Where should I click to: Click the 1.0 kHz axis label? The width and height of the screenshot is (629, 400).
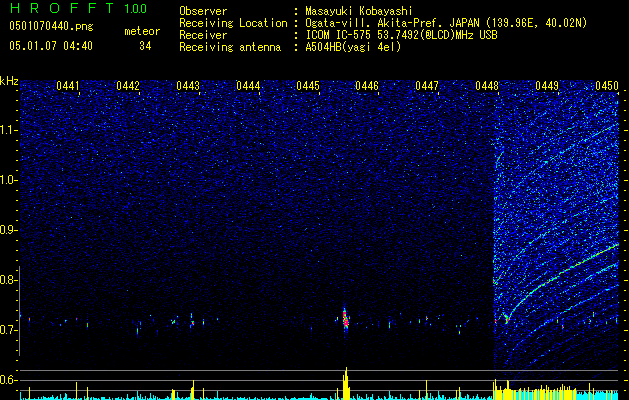tap(8, 180)
